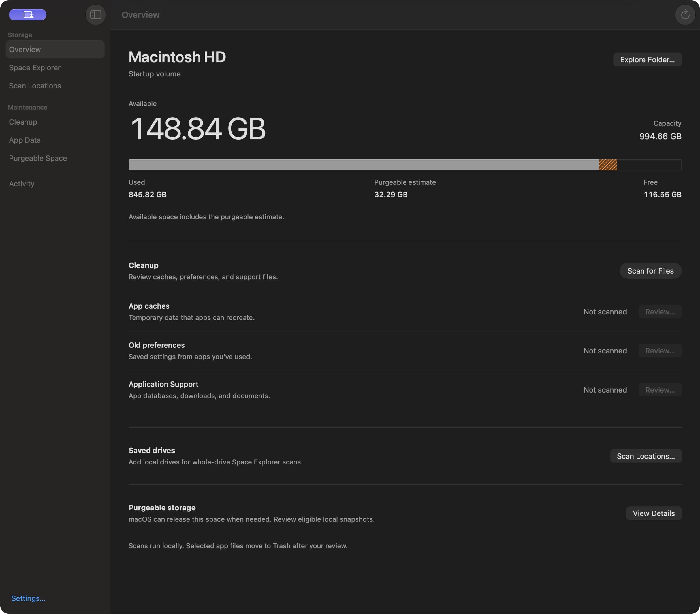Select Overview in the sidebar
700x614 pixels.
[55, 49]
